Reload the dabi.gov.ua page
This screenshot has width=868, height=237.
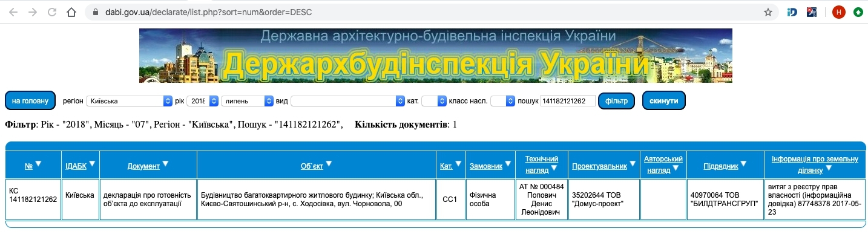click(x=52, y=12)
